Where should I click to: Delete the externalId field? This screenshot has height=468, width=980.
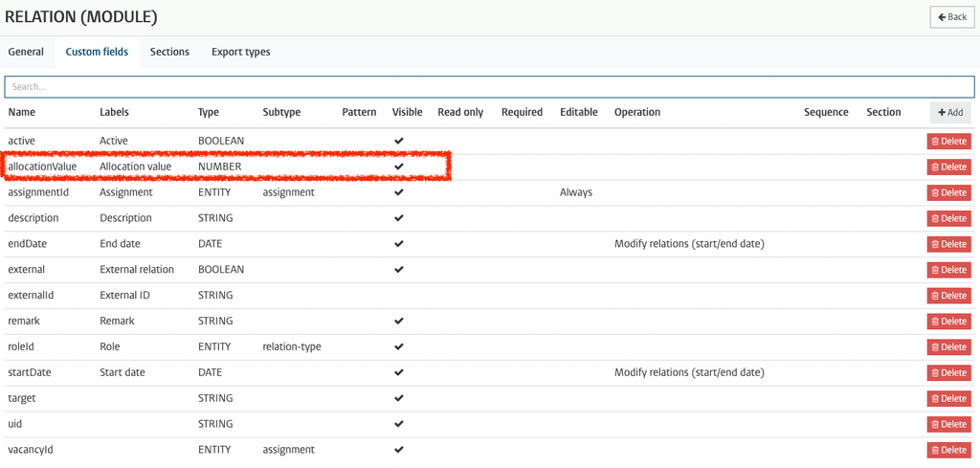click(x=948, y=295)
